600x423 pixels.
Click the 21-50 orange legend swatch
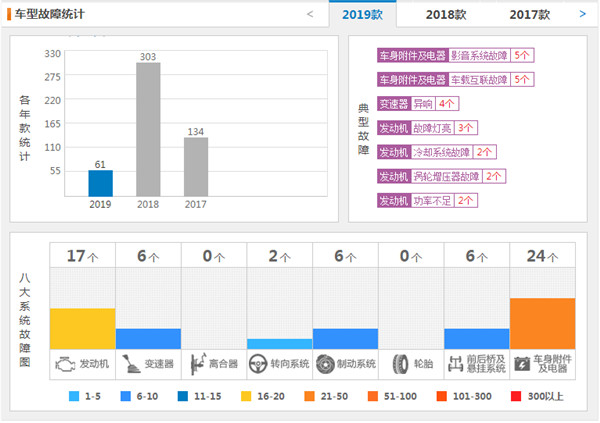click(309, 396)
